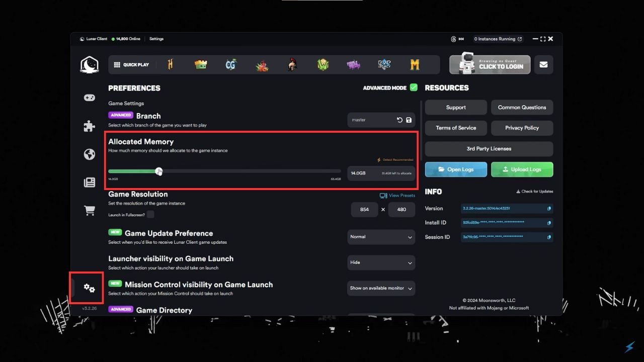
Task: Click the View Presets link
Action: 397,196
